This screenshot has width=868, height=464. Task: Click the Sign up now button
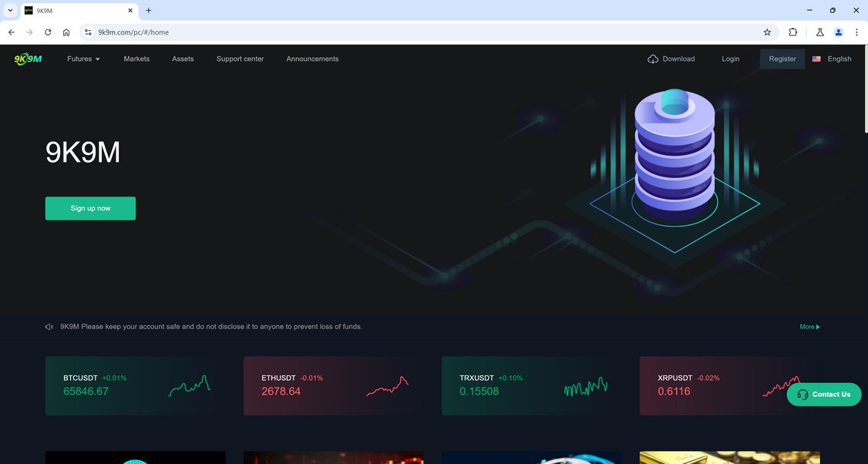[89, 208]
